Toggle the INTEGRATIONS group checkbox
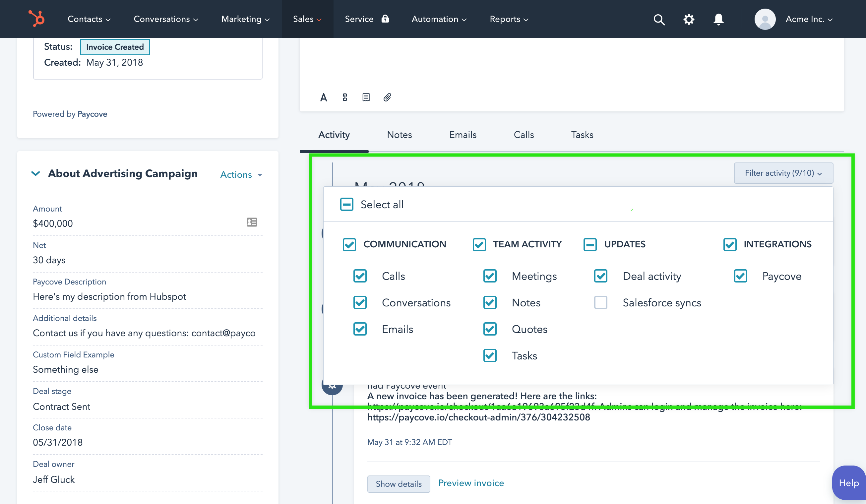 click(730, 244)
